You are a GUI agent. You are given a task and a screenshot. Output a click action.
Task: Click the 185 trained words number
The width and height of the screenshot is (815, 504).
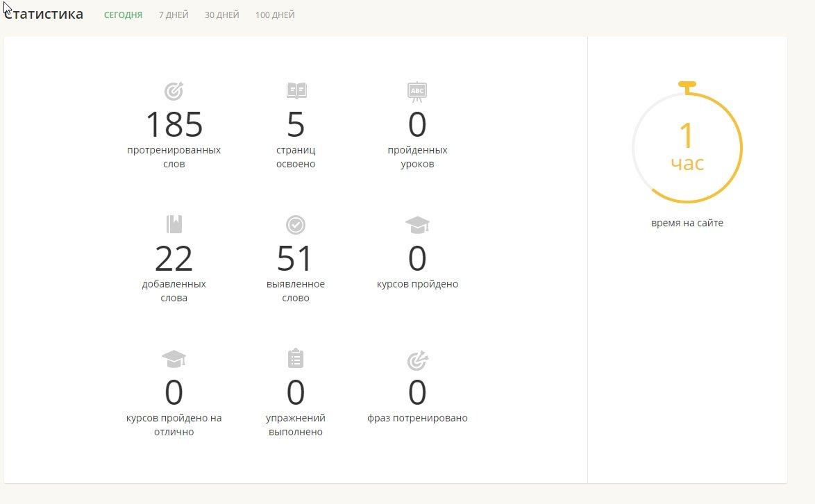coord(174,125)
